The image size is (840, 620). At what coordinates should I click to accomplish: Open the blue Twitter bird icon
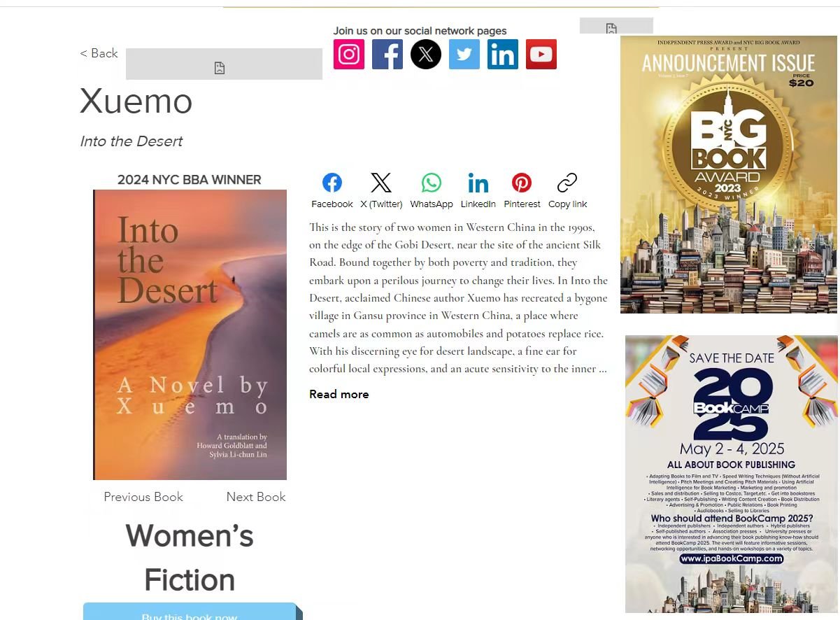(464, 54)
